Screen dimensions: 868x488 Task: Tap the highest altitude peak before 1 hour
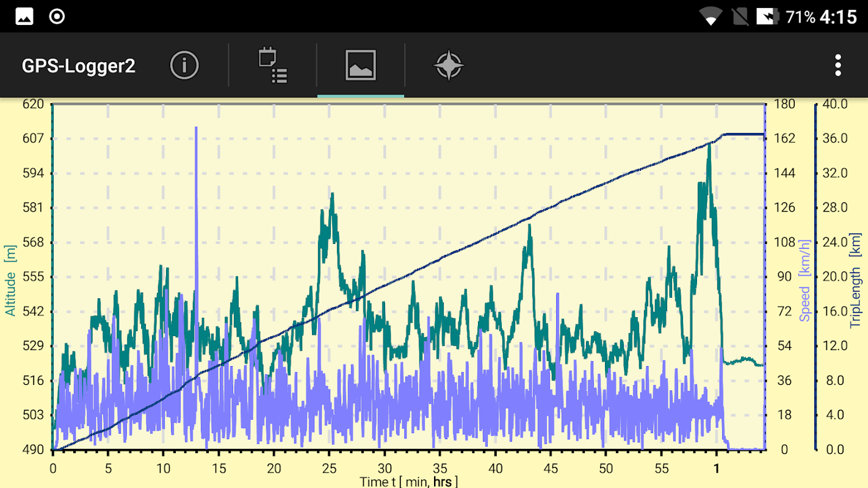pyautogui.click(x=709, y=145)
